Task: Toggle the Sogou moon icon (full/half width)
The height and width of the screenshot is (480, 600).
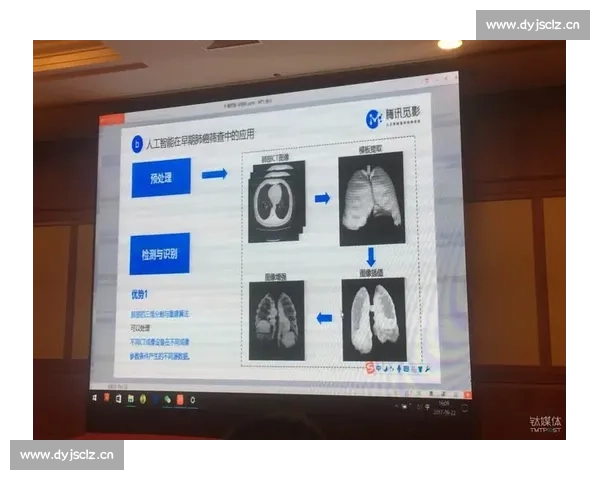Action: [385, 368]
